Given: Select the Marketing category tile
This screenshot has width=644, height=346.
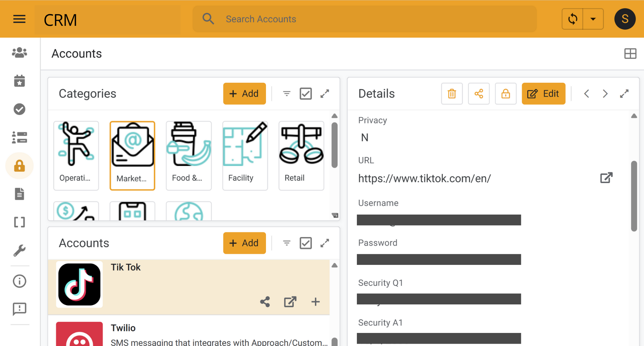Looking at the screenshot, I should (x=132, y=156).
